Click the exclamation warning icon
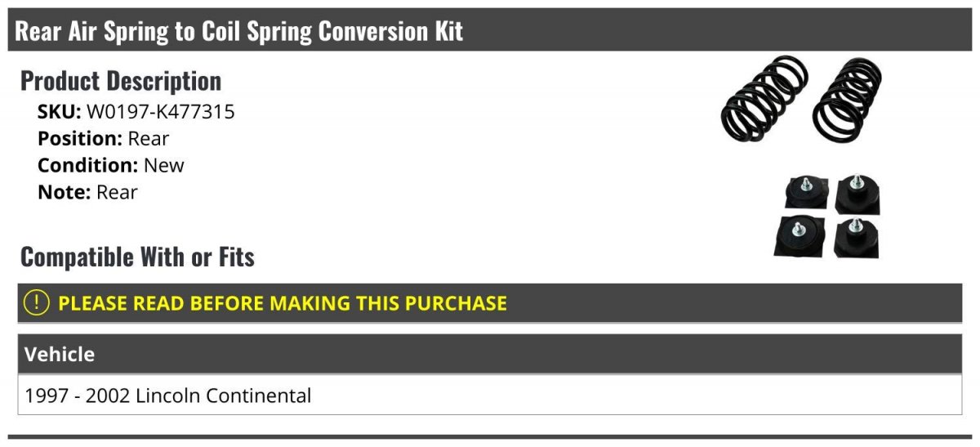Screen dimensions: 980x447 click(x=37, y=303)
